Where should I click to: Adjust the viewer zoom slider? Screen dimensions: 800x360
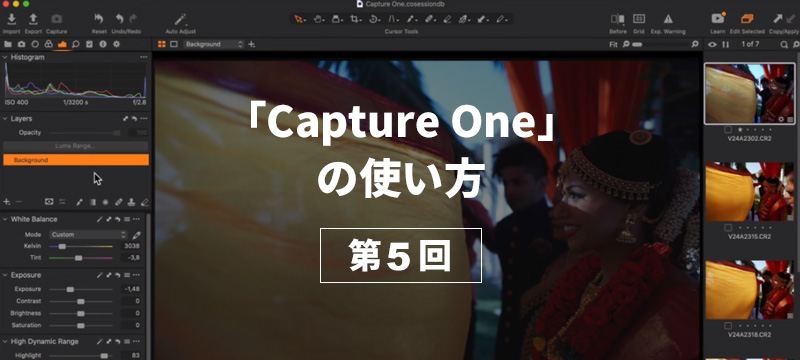[660, 45]
